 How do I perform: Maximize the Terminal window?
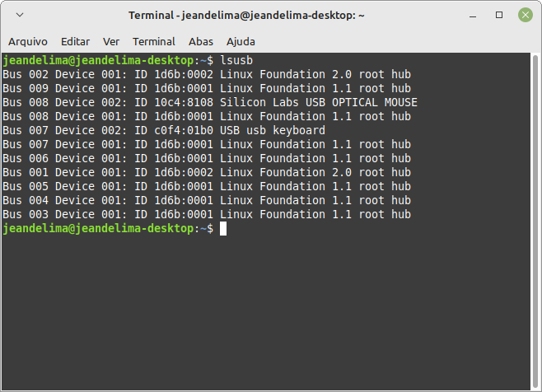click(x=499, y=15)
